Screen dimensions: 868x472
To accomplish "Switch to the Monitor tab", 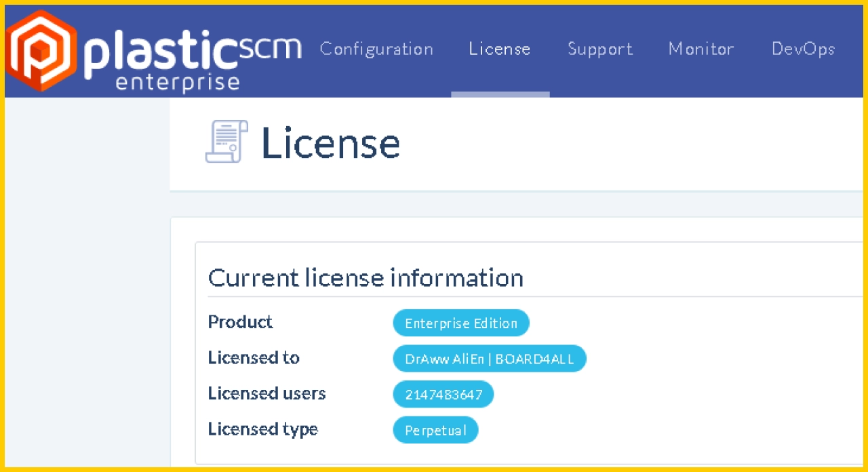I will pyautogui.click(x=701, y=49).
